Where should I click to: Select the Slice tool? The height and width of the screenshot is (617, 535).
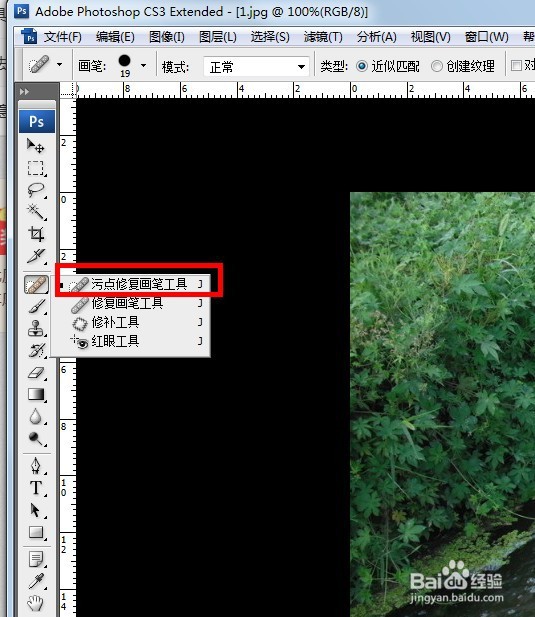[x=36, y=256]
